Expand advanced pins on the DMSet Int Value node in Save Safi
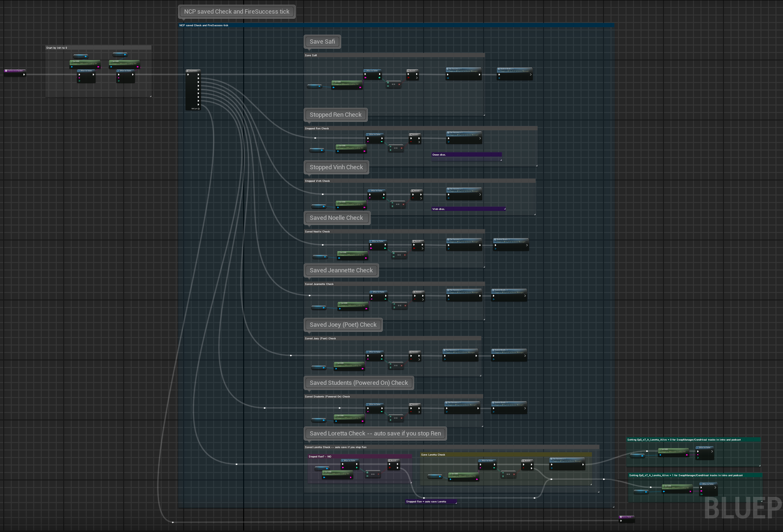The image size is (783, 532). 372,80
